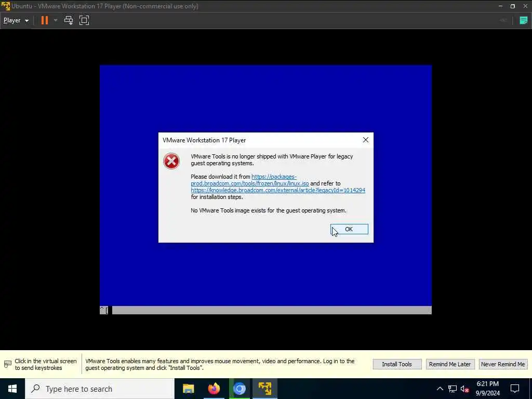Open File Explorer from the taskbar
The image size is (532, 399).
click(188, 389)
